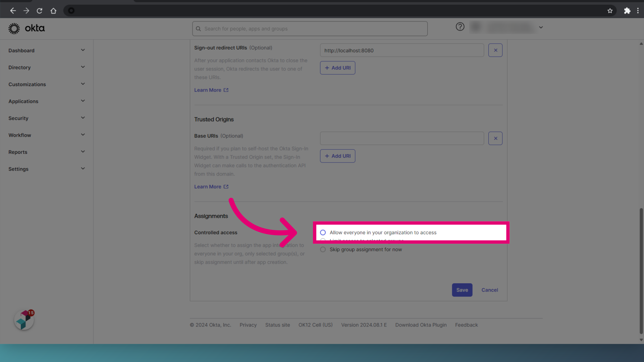Select Skip group assignment for now
This screenshot has height=362, width=644.
(x=323, y=250)
